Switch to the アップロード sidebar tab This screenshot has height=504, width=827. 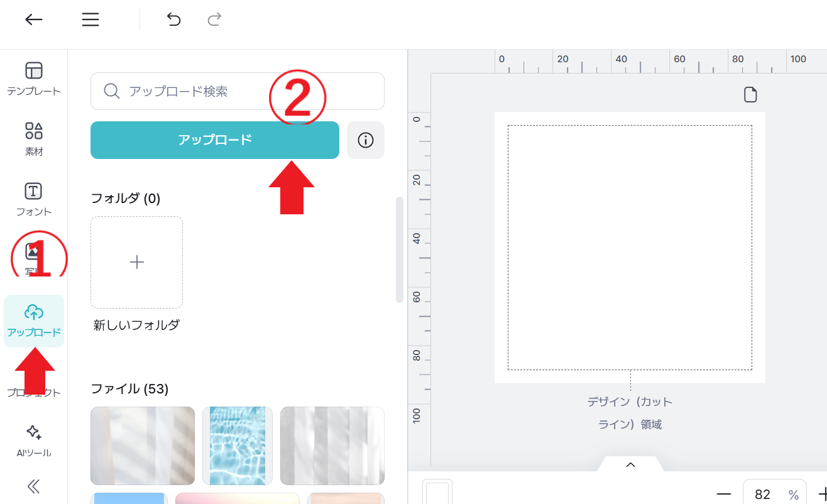coord(34,320)
